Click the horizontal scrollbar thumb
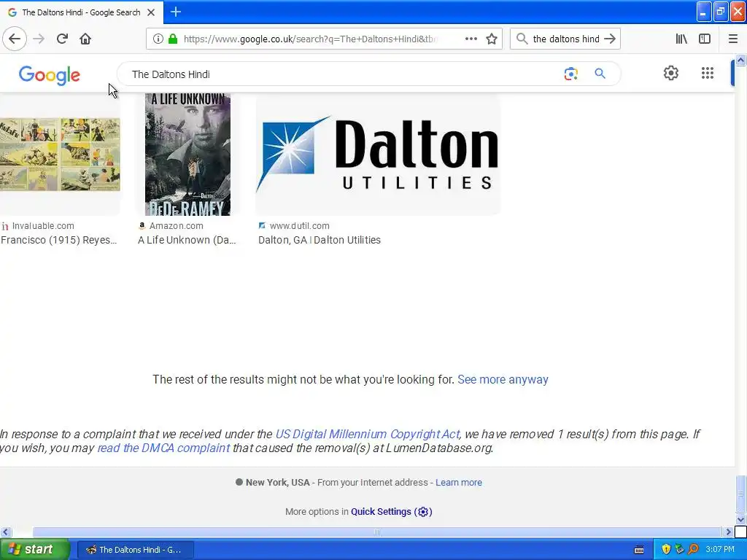747x560 pixels. tap(376, 532)
